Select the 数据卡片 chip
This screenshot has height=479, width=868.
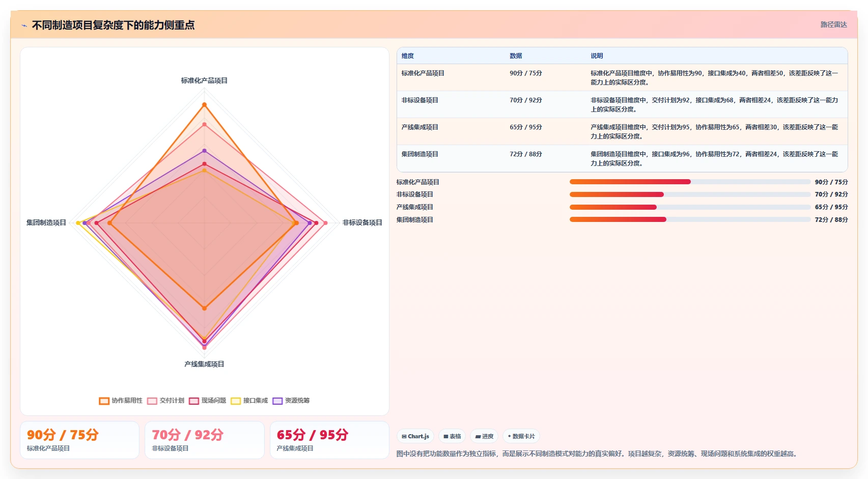tap(521, 436)
